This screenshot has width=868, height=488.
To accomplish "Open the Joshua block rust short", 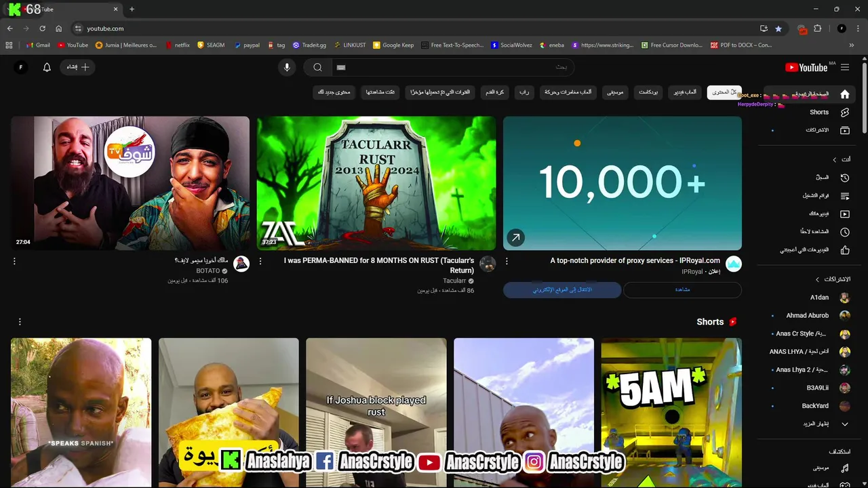I will coord(376,413).
